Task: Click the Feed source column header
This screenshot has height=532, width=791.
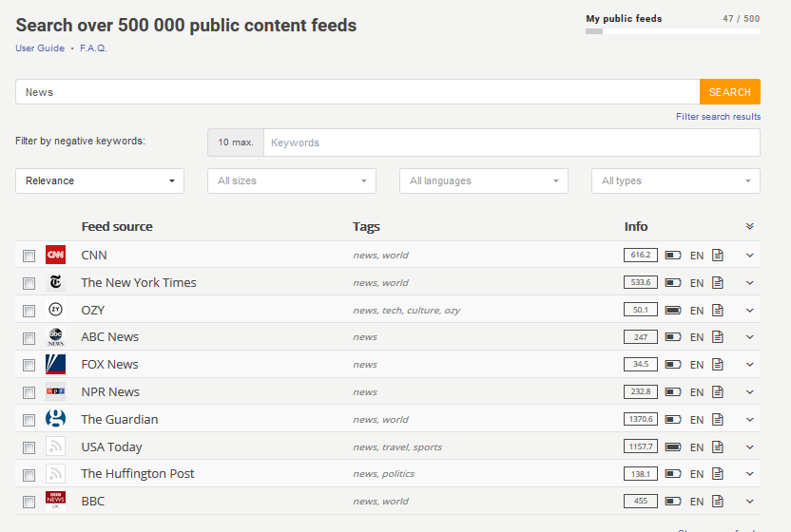Action: tap(117, 227)
